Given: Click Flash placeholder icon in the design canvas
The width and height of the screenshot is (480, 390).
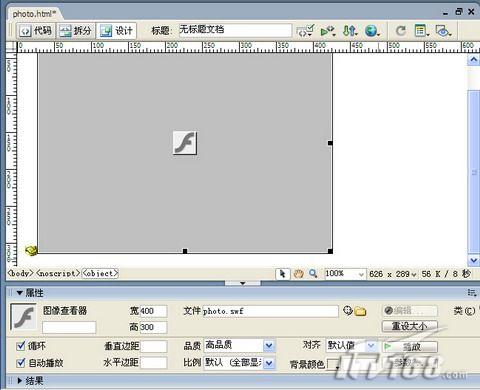Looking at the screenshot, I should tap(185, 143).
